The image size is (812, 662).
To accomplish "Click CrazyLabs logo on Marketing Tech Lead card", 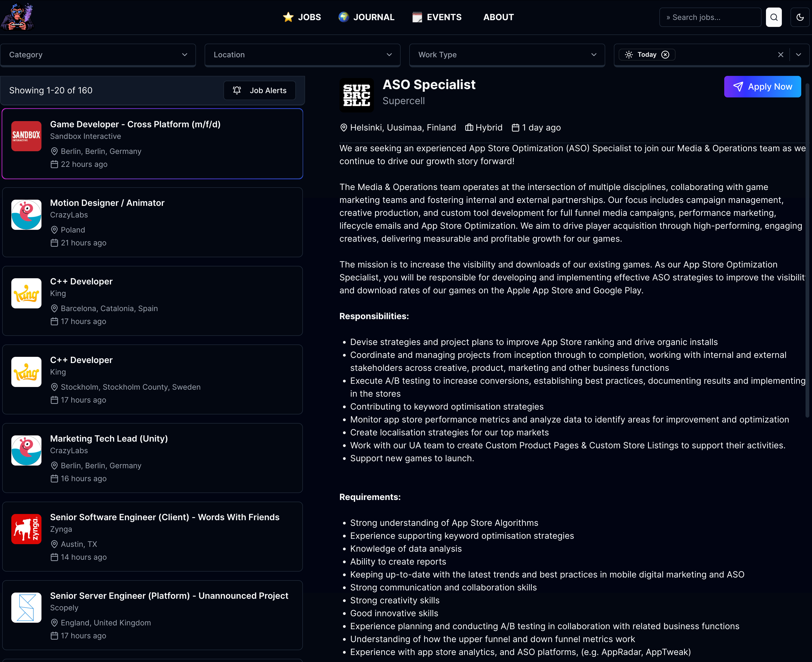I will (x=26, y=450).
